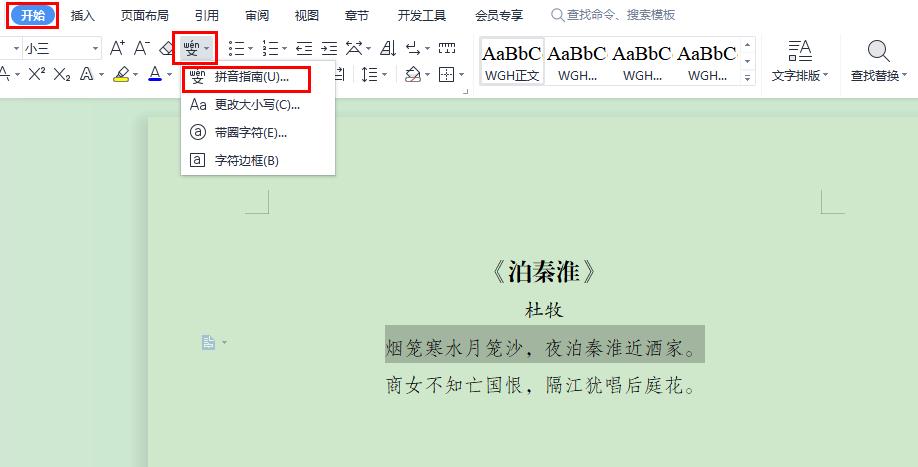918x467 pixels.
Task: Click the title 《泊秦淮》
Action: [x=544, y=273]
